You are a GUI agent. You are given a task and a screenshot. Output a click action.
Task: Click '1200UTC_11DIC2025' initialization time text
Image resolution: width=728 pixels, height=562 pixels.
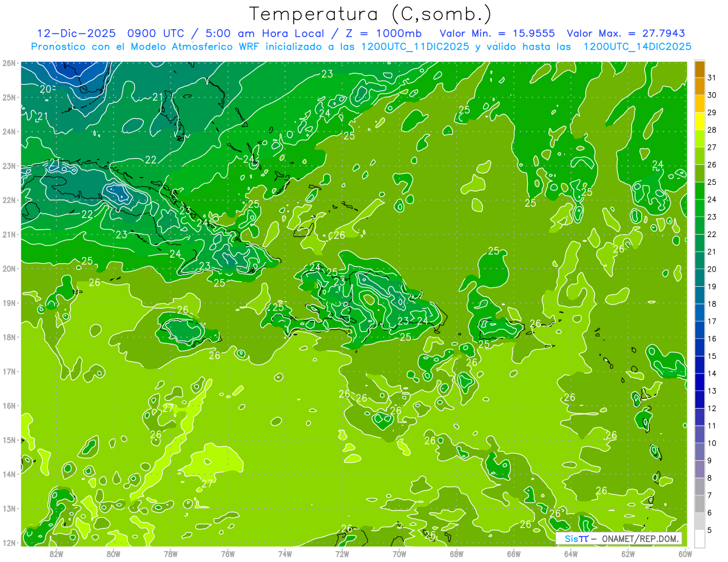click(x=414, y=47)
